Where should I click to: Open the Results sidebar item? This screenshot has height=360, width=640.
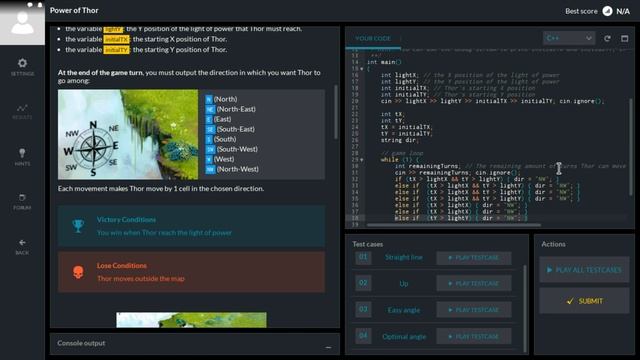[22, 111]
